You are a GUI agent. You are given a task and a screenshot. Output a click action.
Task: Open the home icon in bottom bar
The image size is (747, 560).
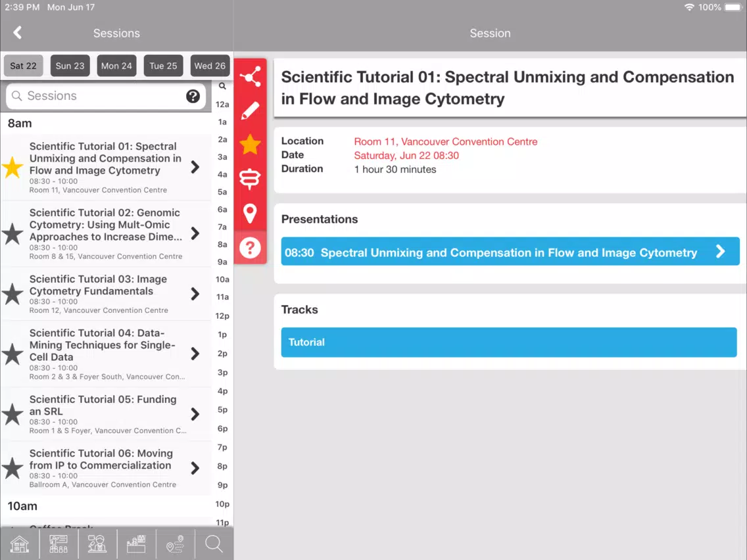coord(20,544)
